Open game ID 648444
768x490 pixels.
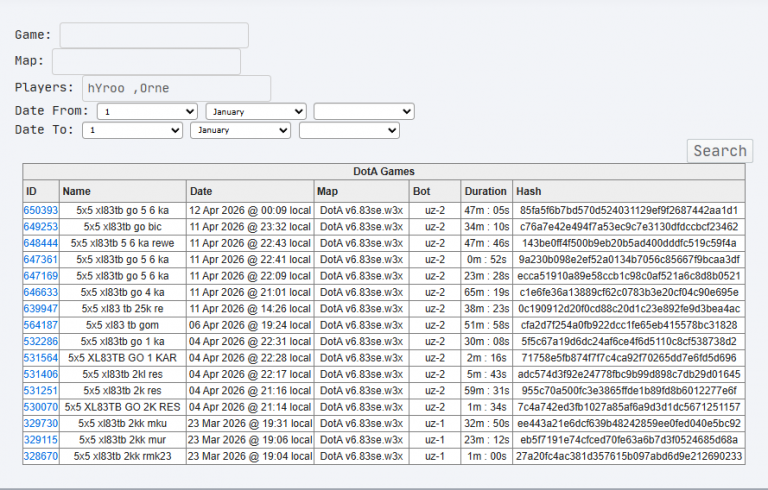click(41, 244)
